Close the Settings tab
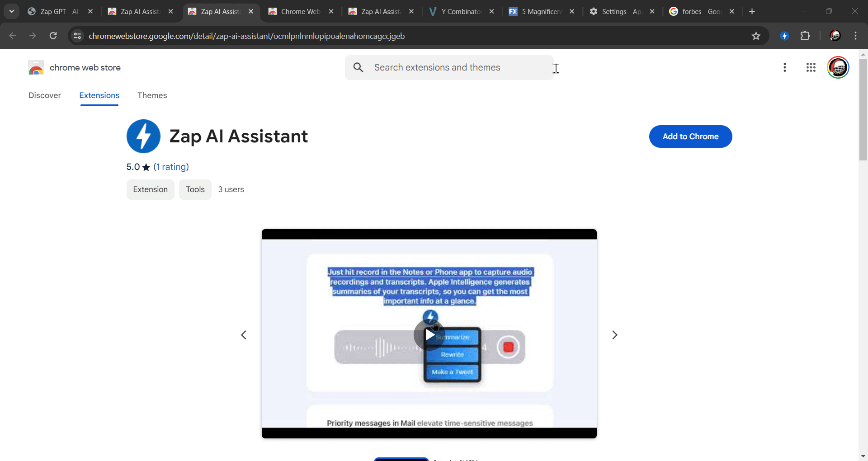The width and height of the screenshot is (868, 461). [x=652, y=11]
